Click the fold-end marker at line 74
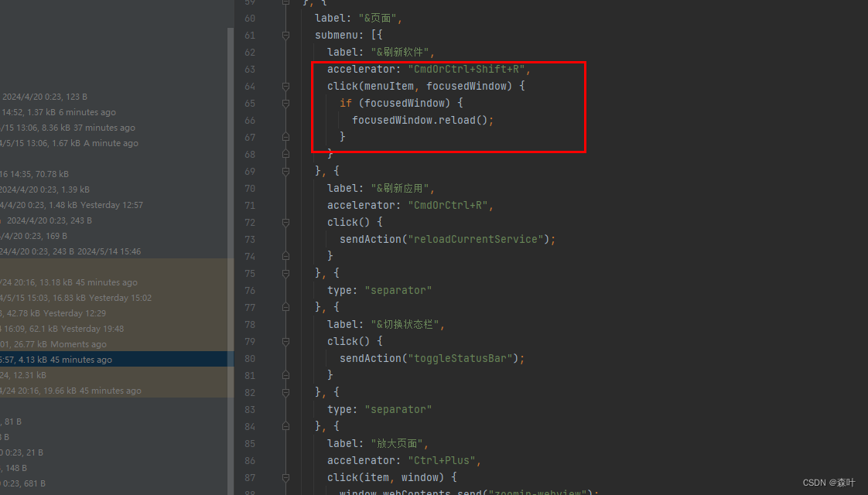 (x=285, y=255)
